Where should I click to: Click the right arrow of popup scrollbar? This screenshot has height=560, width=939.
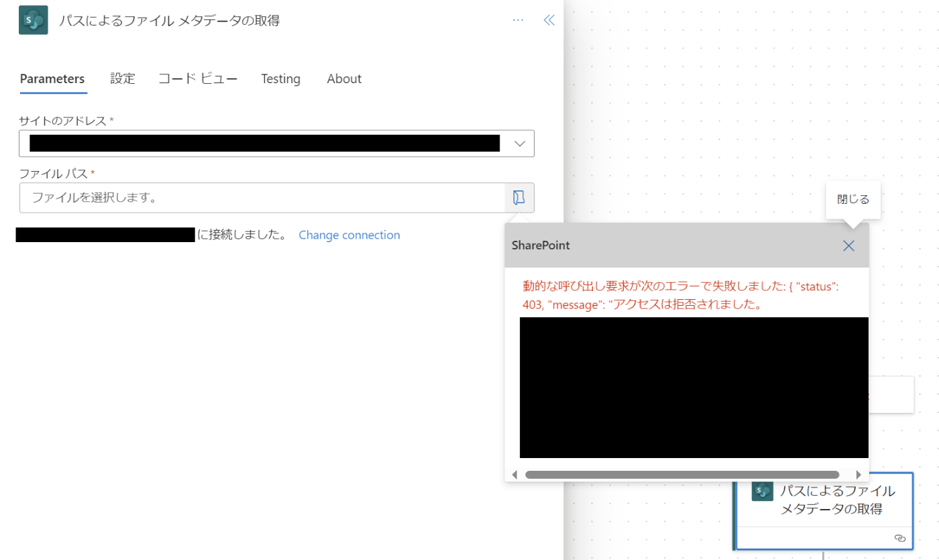coord(859,474)
